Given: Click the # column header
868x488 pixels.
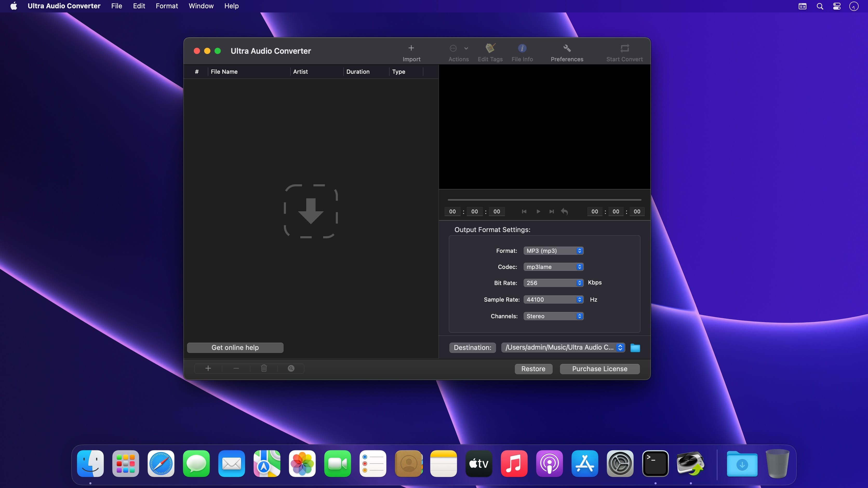Looking at the screenshot, I should pos(196,72).
